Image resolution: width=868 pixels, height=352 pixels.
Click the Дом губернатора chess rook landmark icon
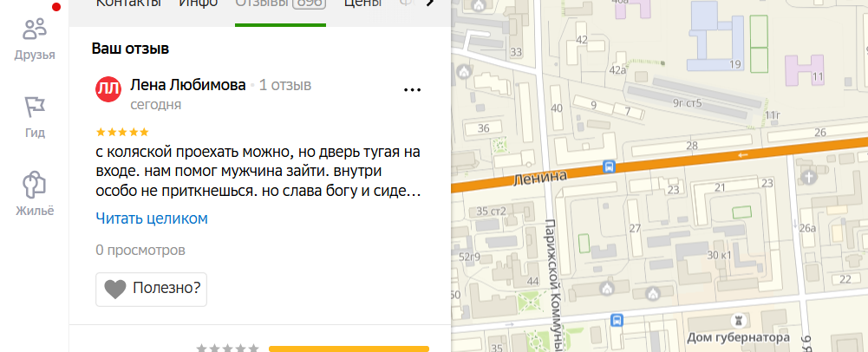pyautogui.click(x=738, y=320)
